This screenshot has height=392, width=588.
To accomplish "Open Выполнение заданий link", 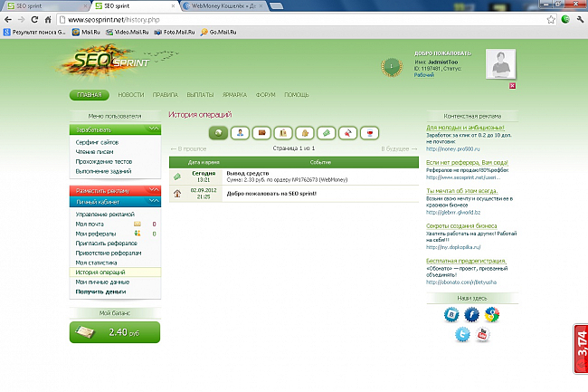I will tap(103, 171).
